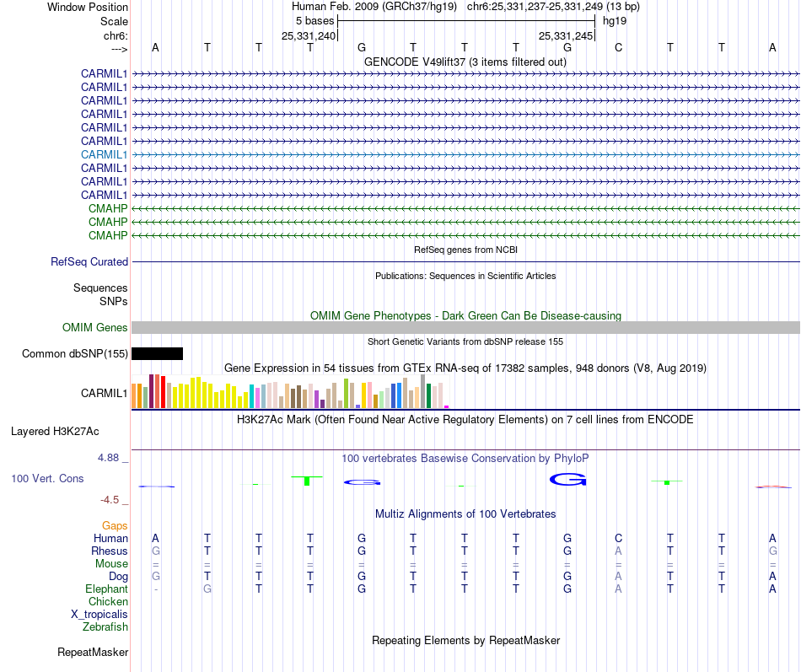Click base C in the top sequence row

[x=618, y=47]
